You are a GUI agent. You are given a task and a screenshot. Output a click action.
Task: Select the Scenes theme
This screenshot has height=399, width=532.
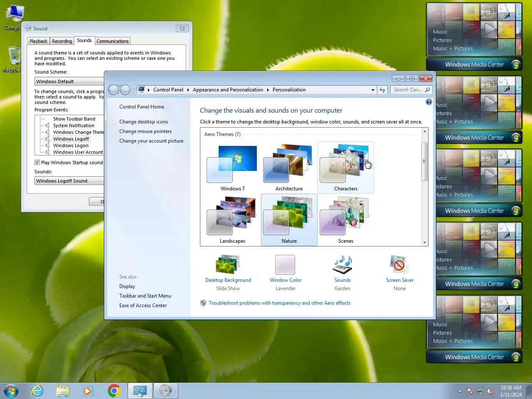coord(346,220)
